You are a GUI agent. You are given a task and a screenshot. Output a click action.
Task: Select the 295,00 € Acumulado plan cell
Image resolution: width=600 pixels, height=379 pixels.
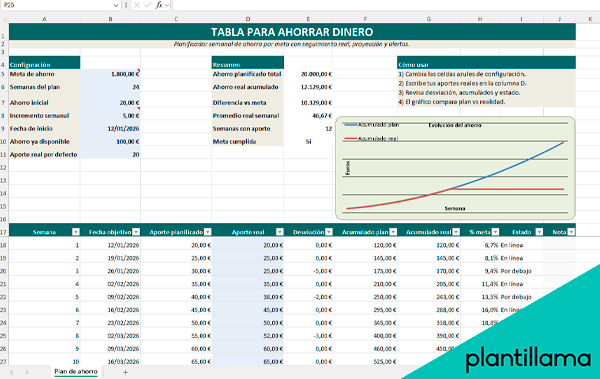click(x=365, y=310)
